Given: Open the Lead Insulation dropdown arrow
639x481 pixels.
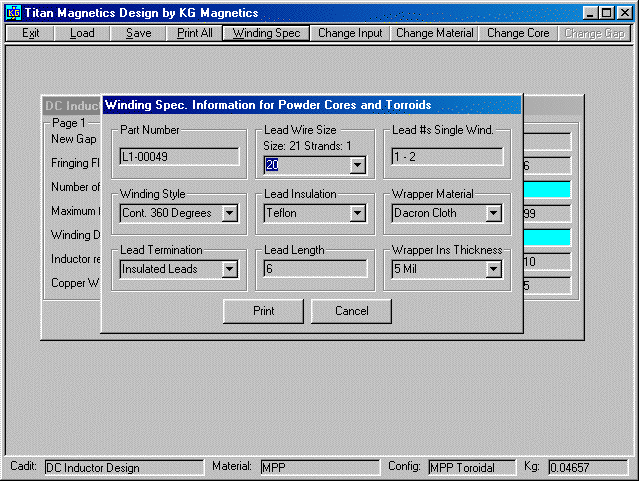Looking at the screenshot, I should 357,213.
